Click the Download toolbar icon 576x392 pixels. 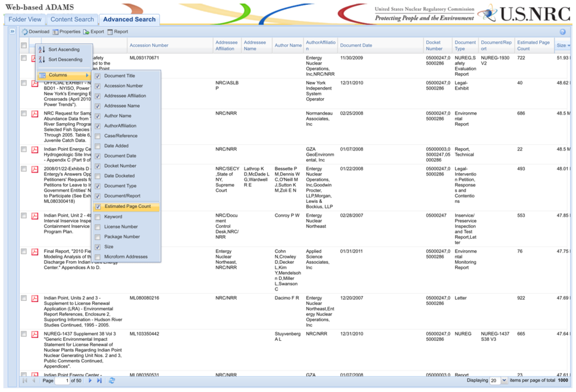(x=25, y=32)
